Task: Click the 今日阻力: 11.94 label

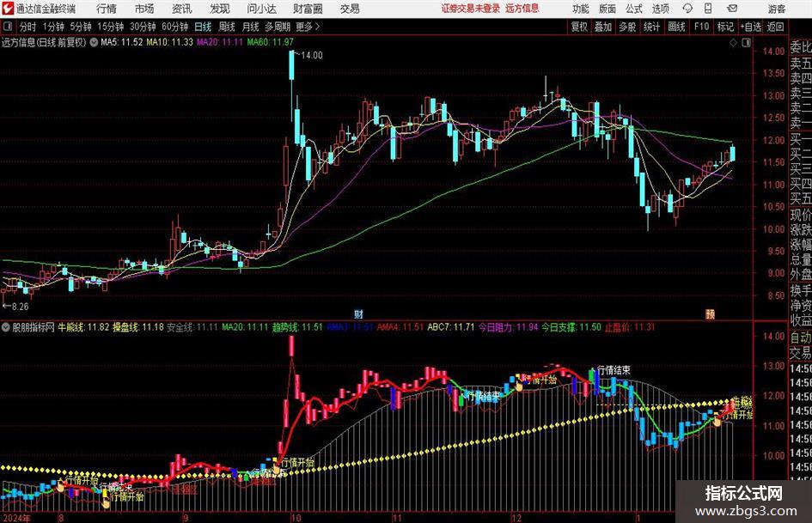Action: point(508,327)
